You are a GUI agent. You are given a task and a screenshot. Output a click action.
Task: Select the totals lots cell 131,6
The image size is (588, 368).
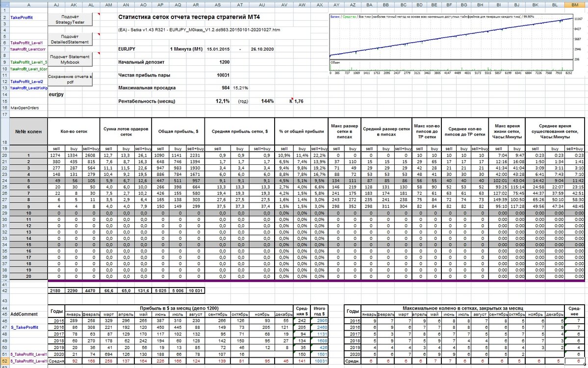coord(143,291)
